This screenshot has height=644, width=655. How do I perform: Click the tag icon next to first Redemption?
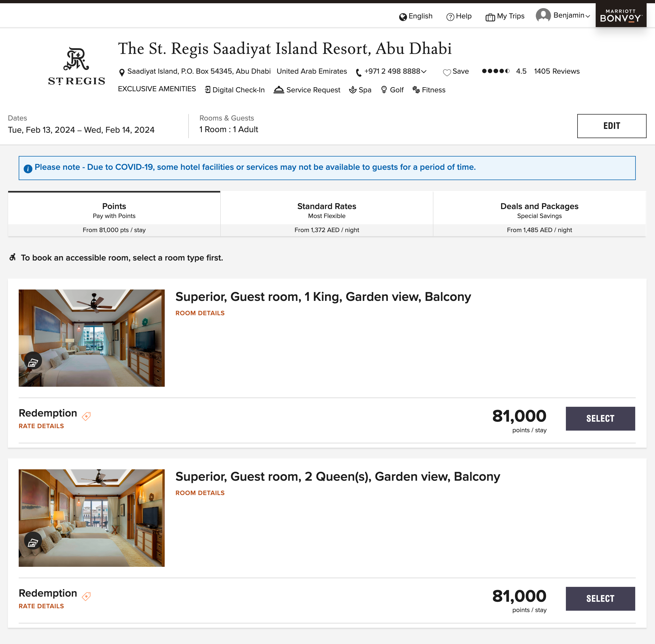[86, 416]
